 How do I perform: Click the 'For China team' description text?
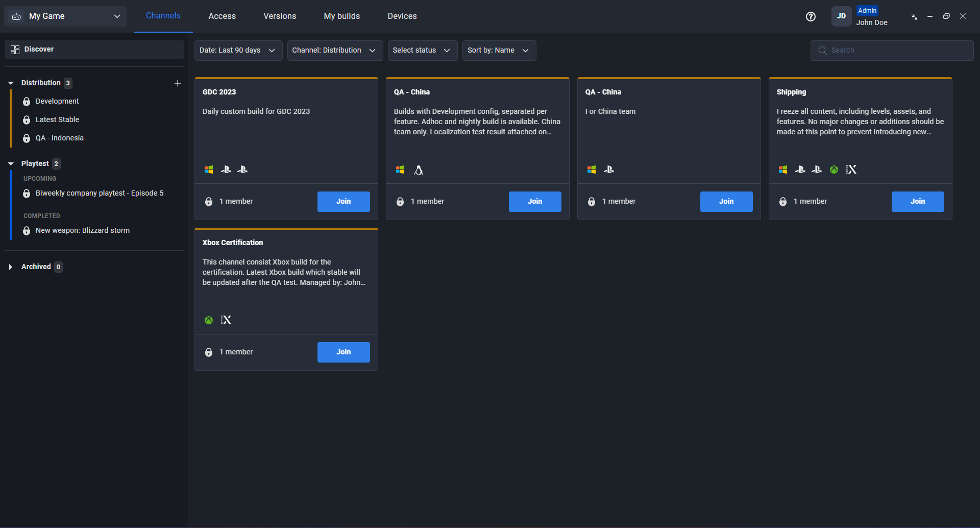[610, 111]
